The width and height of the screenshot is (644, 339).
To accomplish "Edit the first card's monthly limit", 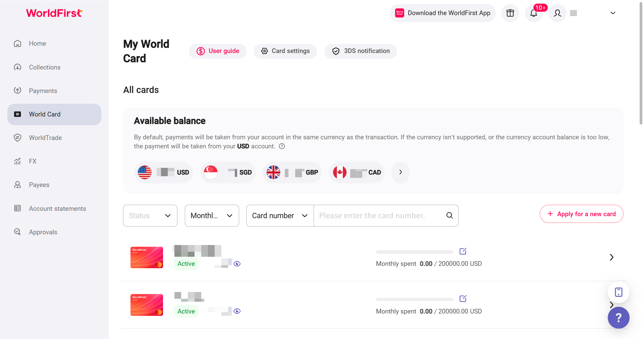I will pos(463,251).
